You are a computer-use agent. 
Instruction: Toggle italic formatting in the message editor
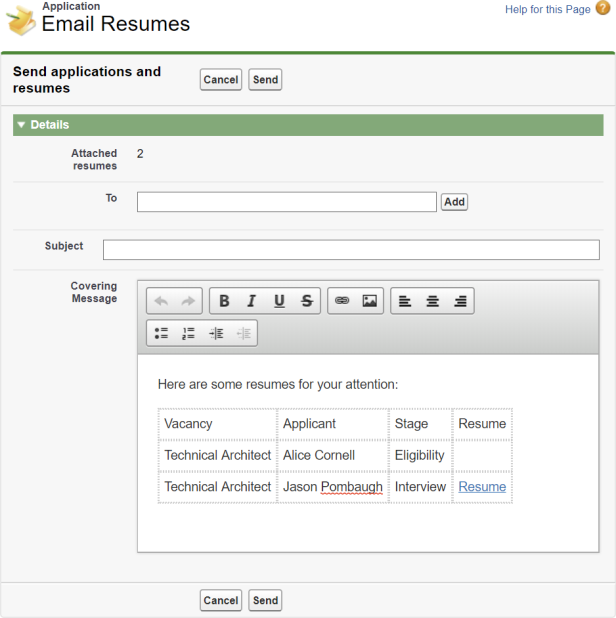click(x=251, y=301)
